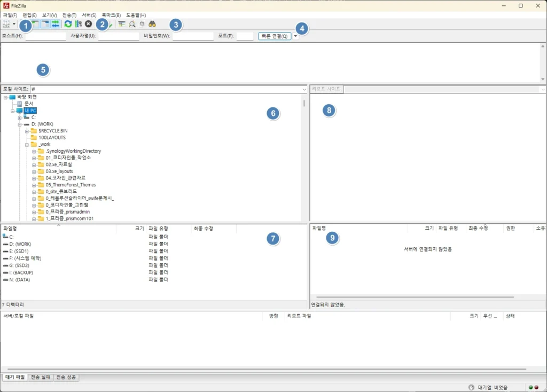Expand the 03.xe_layouts folder node

click(34, 171)
